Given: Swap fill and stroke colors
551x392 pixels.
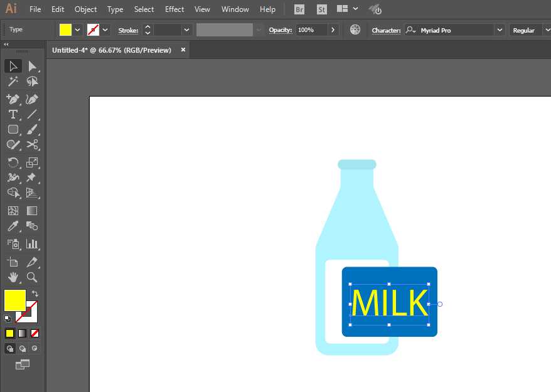Looking at the screenshot, I should click(x=35, y=294).
